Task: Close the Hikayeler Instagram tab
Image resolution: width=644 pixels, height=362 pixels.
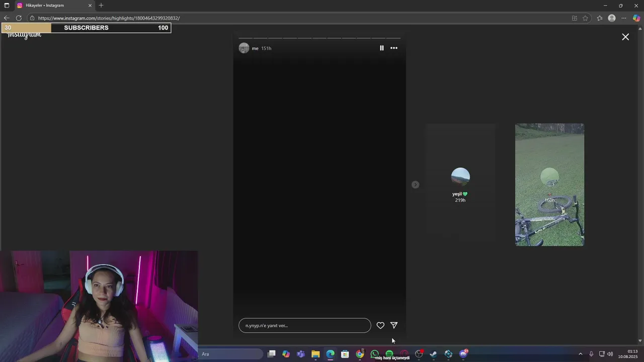Action: [90, 6]
